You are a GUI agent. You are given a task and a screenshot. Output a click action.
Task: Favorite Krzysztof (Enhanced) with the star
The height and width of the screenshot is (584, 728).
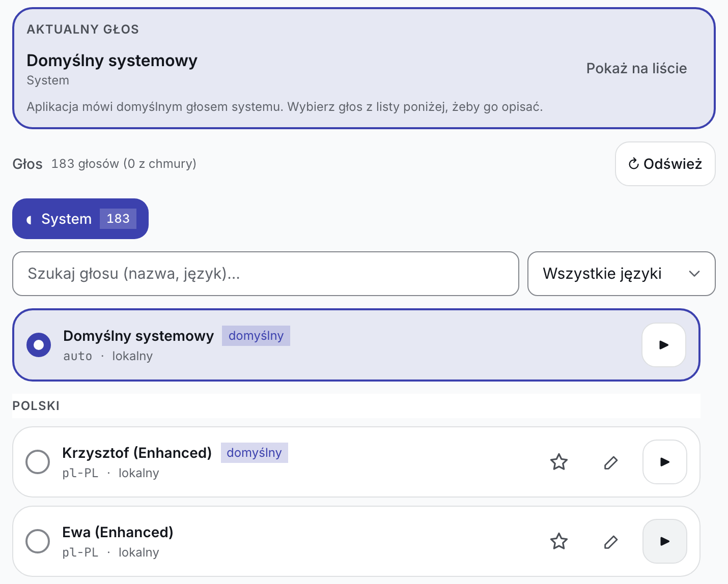point(559,462)
